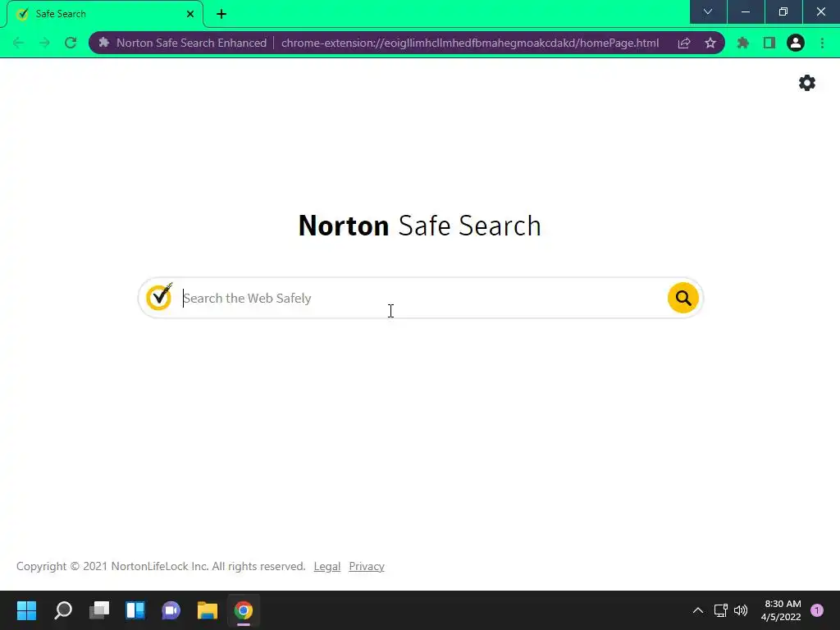Focus the Search the Web Safely field
Image resolution: width=840 pixels, height=630 pixels.
(421, 298)
